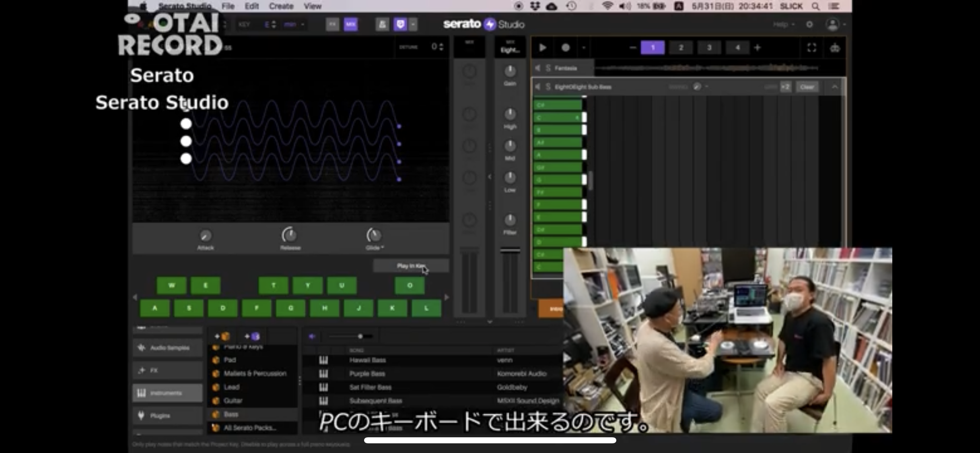Open the Edit menu
This screenshot has height=453, width=980.
(251, 6)
